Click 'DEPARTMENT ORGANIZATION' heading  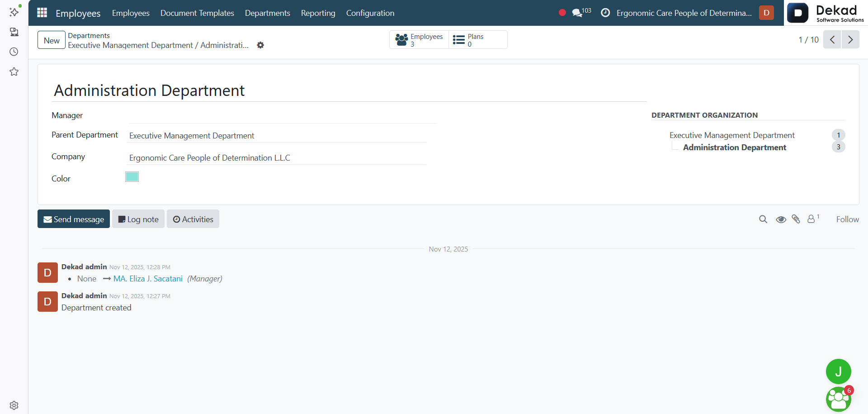pos(704,115)
